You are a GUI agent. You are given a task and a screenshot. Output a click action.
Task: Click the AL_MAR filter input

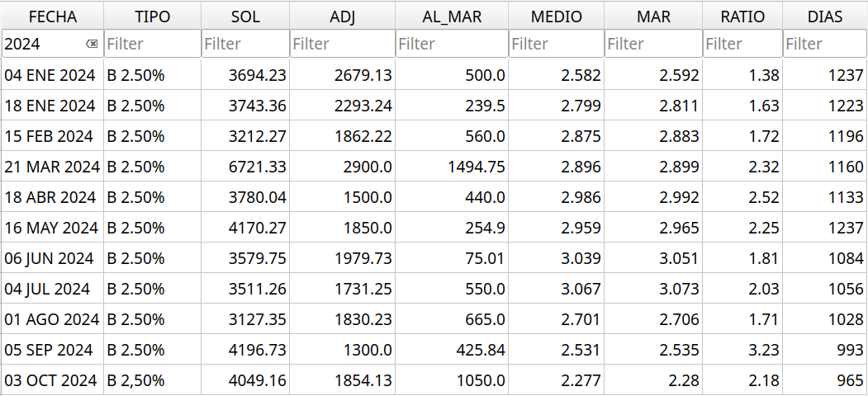(x=452, y=44)
